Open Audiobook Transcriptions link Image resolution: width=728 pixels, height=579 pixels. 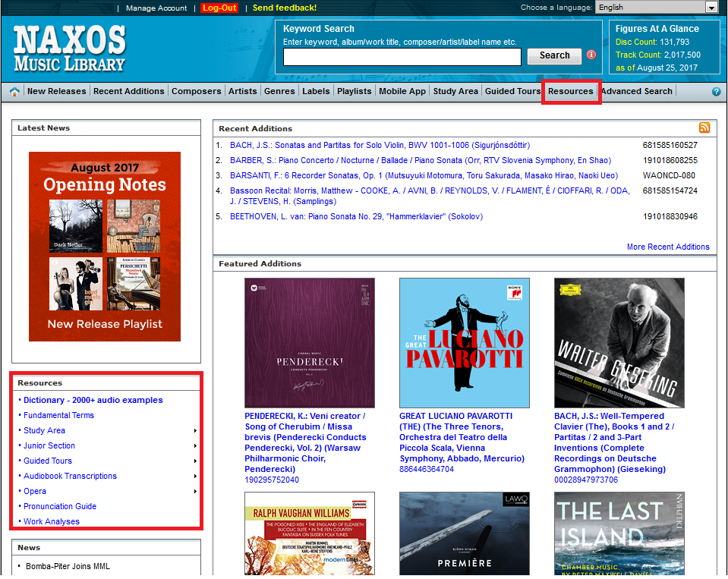(x=70, y=477)
